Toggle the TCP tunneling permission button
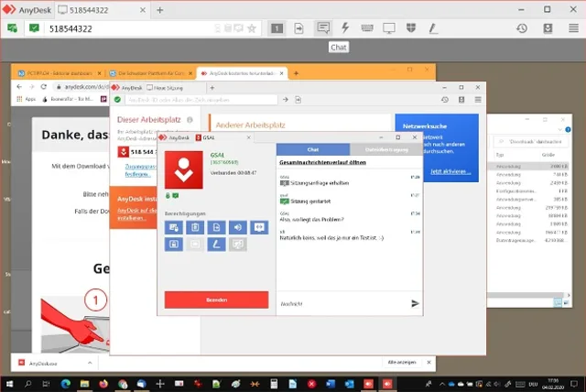Image resolution: width=586 pixels, height=392 pixels. click(x=259, y=227)
